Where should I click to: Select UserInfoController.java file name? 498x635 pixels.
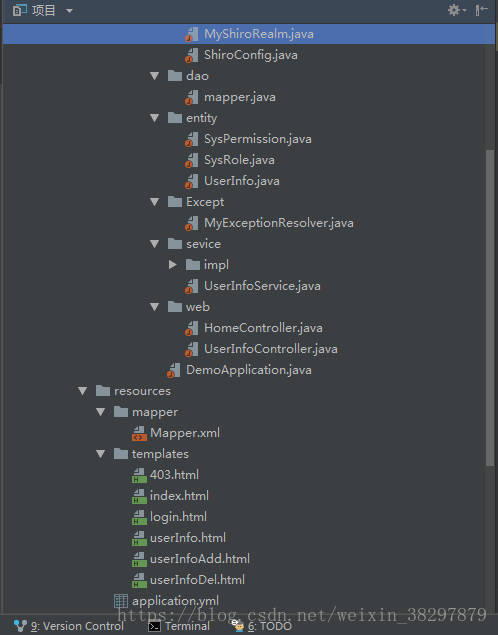[x=271, y=349]
